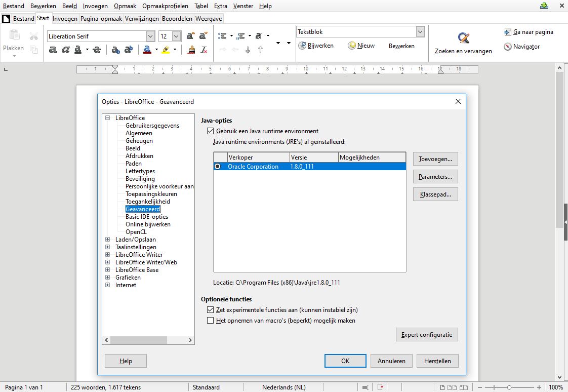Apply bold formatting in the toolbar
This screenshot has width=568, height=392.
(x=53, y=50)
